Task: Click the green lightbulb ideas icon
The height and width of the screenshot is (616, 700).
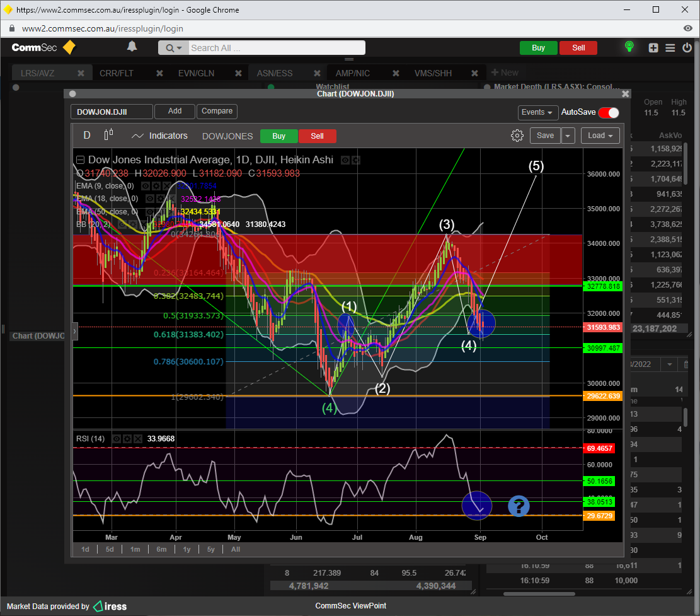Action: [x=629, y=47]
